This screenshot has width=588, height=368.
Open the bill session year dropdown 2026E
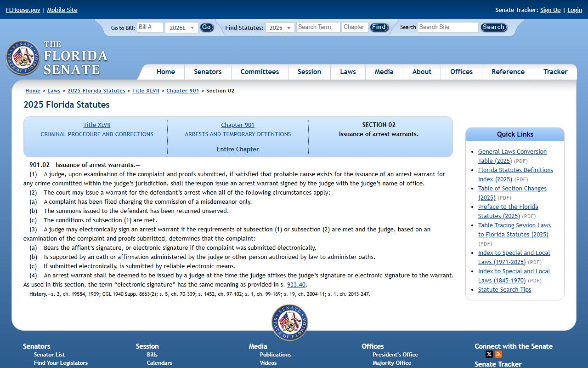(x=181, y=28)
